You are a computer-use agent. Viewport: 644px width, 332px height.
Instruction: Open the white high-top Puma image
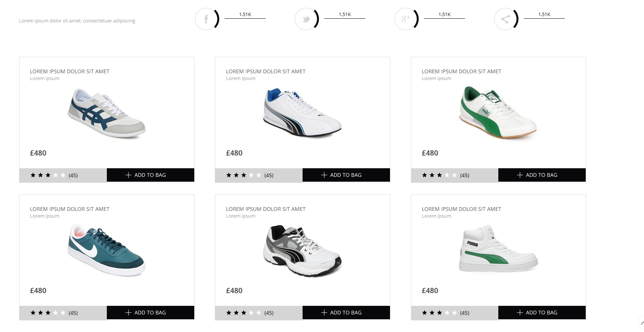[498, 249]
